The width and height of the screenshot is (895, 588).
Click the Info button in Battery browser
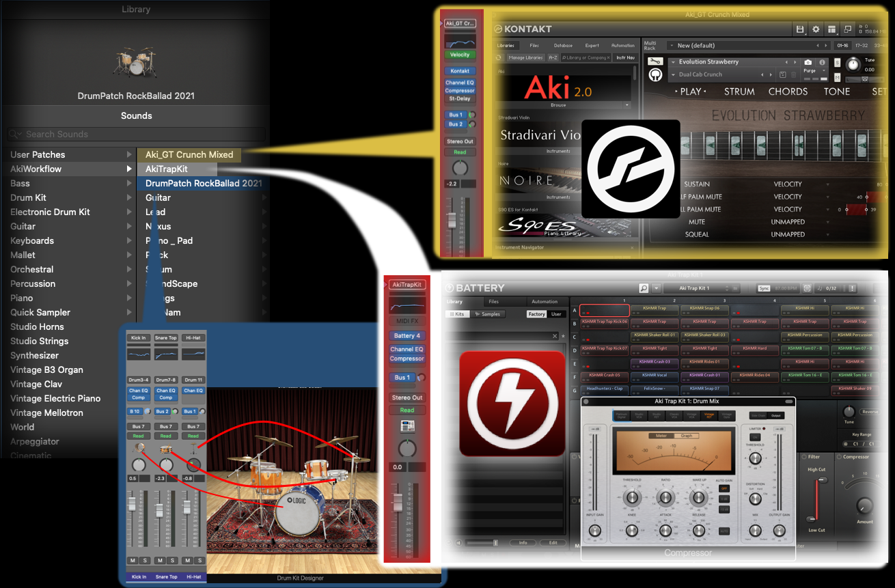point(523,543)
